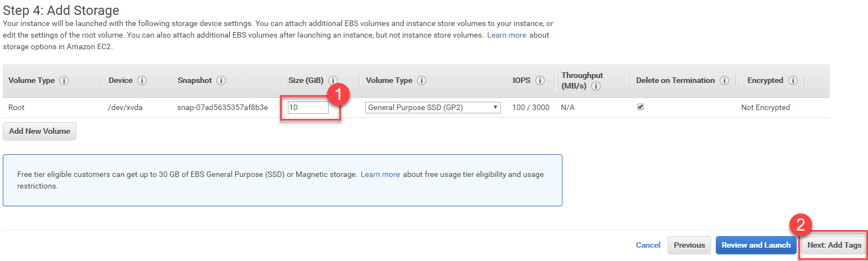This screenshot has width=868, height=261.
Task: Click the Delete on Termination info icon
Action: coord(724,81)
